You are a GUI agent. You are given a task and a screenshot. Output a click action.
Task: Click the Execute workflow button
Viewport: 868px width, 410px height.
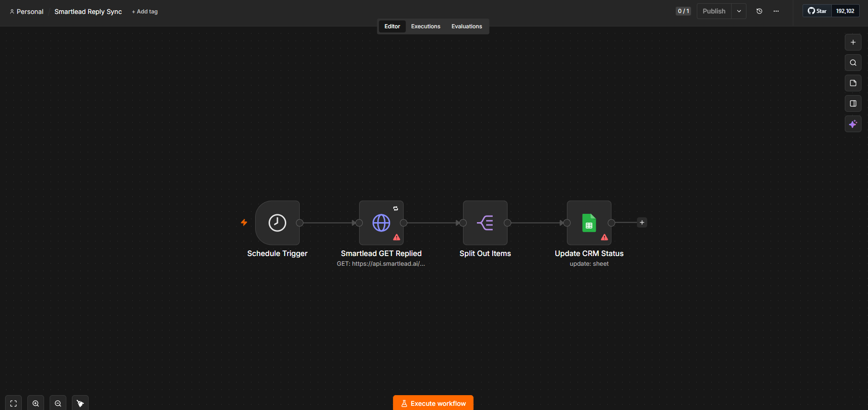(433, 403)
